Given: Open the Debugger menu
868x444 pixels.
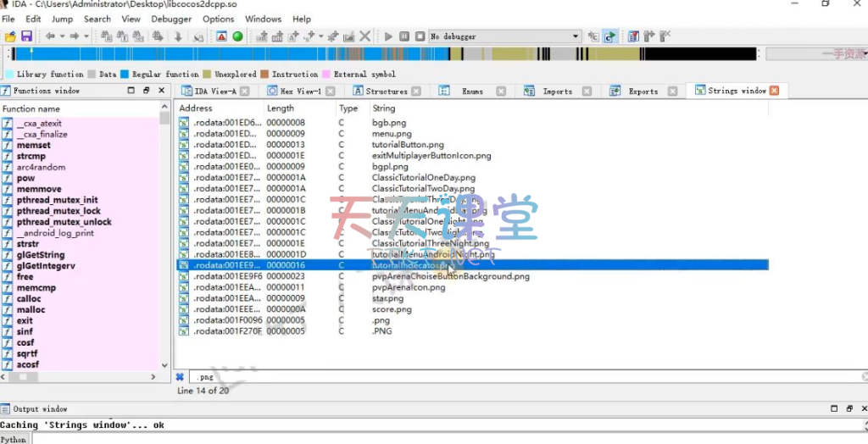Looking at the screenshot, I should tap(171, 19).
